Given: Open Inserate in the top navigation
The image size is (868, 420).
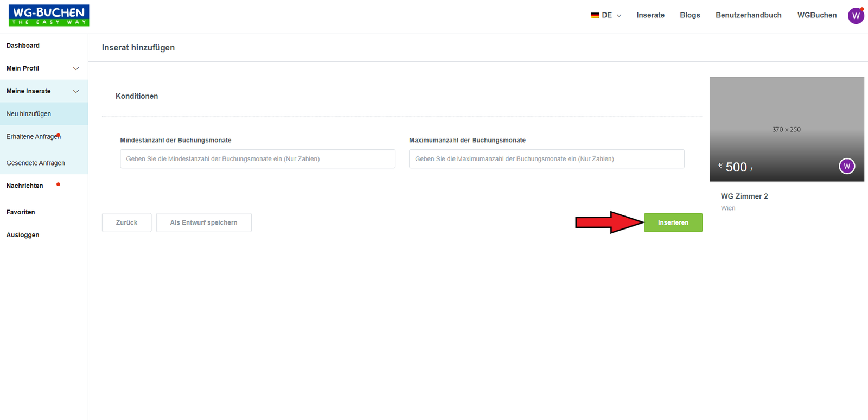Looking at the screenshot, I should tap(650, 15).
